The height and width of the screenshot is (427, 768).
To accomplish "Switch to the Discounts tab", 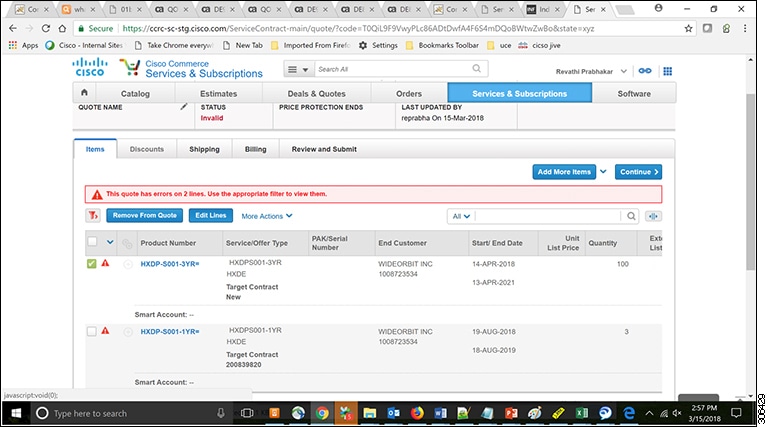I will click(x=147, y=149).
